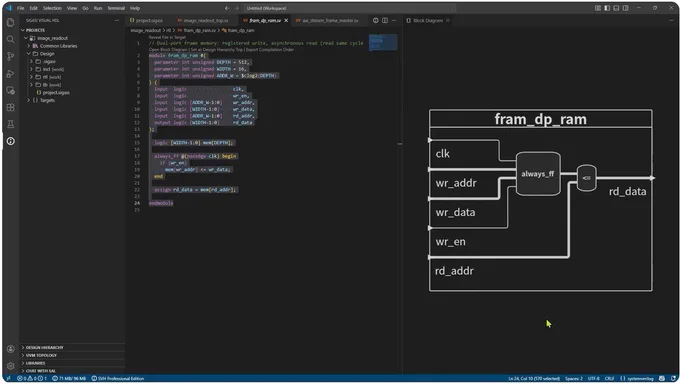This screenshot has width=680, height=384.
Task: Toggle the Panel layout icon
Action: [616, 8]
